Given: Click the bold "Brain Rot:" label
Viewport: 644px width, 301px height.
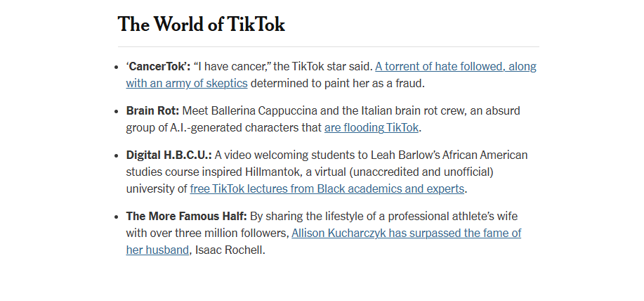Looking at the screenshot, I should pos(153,111).
